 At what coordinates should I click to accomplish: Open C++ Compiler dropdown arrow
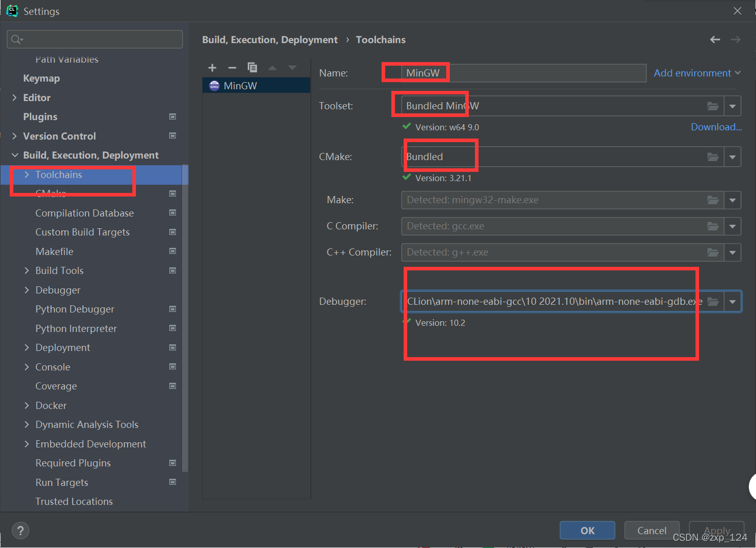pos(732,252)
